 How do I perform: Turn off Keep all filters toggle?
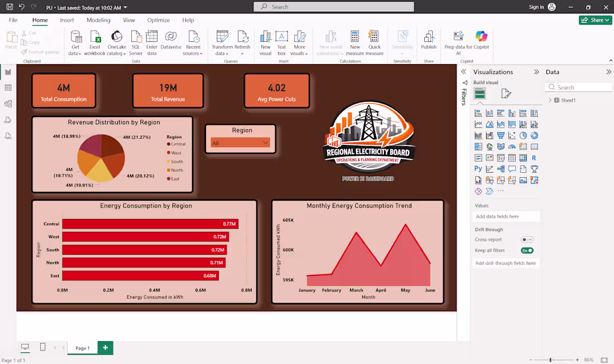[x=527, y=251]
